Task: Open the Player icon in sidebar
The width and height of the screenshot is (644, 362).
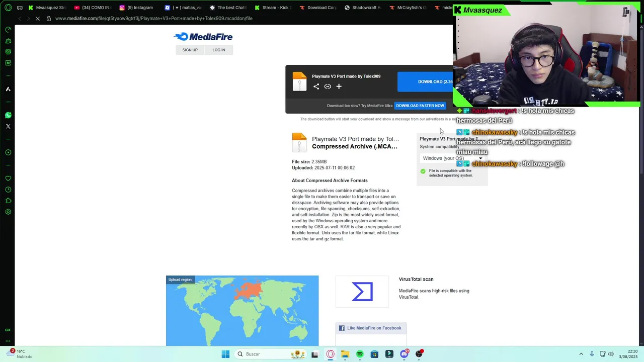Action: (x=8, y=152)
